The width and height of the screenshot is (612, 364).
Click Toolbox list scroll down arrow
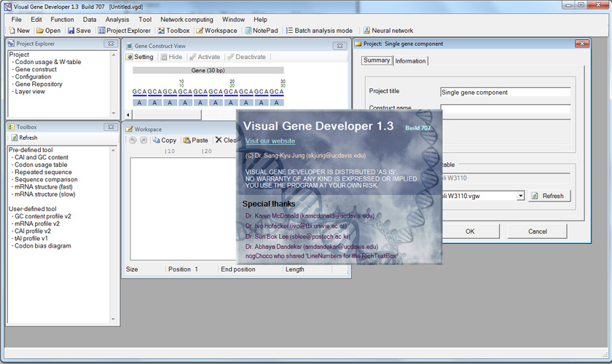point(113,319)
